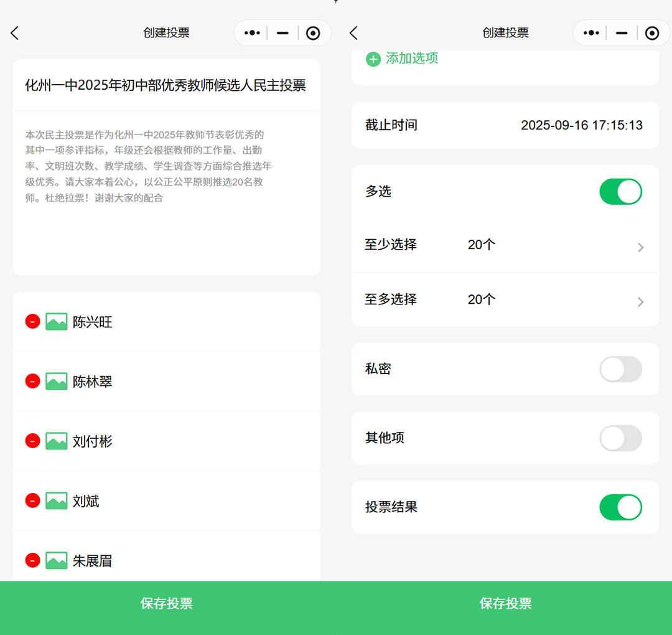Open right panel's three-dot more menu

click(591, 33)
